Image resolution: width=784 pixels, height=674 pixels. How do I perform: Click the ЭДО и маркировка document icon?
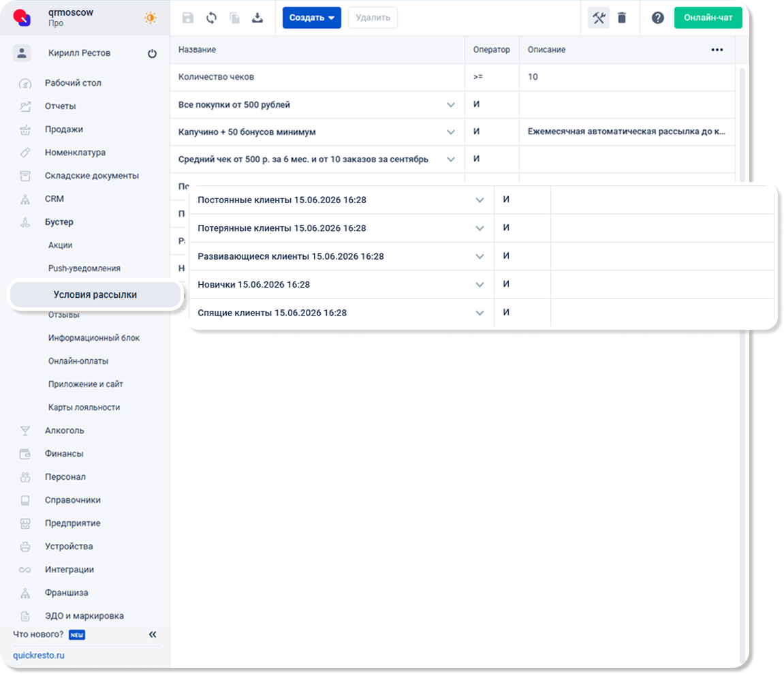pyautogui.click(x=25, y=616)
